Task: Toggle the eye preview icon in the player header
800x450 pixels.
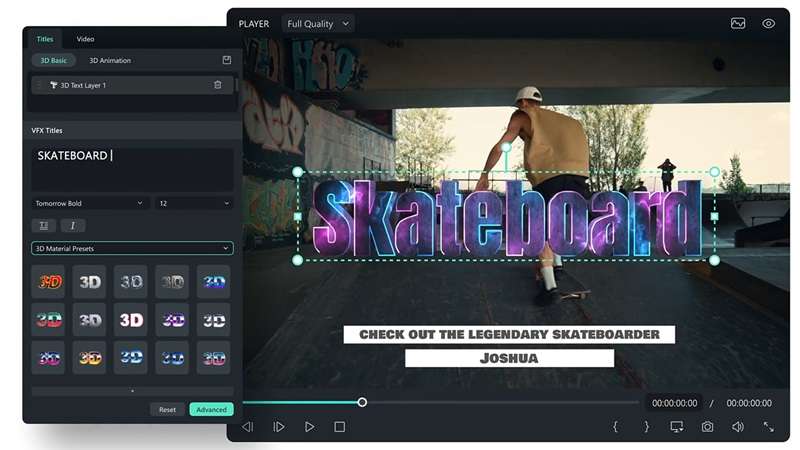Action: pyautogui.click(x=768, y=23)
